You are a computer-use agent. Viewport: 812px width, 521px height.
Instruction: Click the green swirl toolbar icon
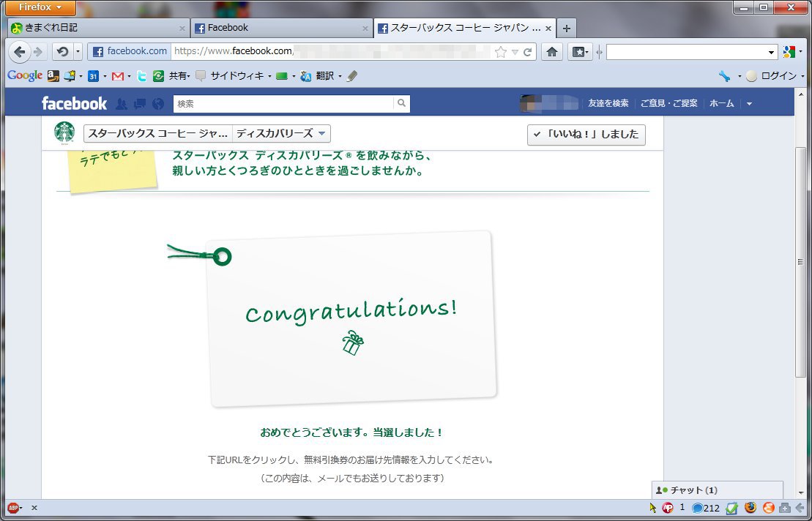tap(158, 77)
